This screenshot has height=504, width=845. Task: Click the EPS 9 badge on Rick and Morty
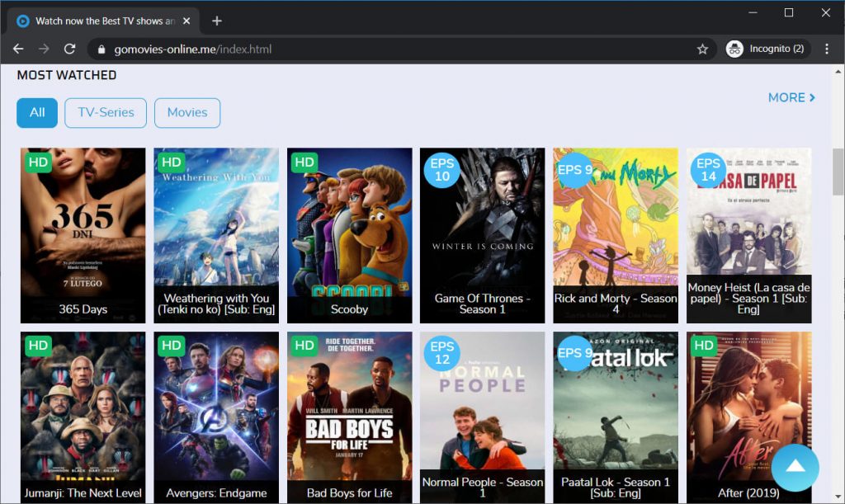pyautogui.click(x=574, y=170)
